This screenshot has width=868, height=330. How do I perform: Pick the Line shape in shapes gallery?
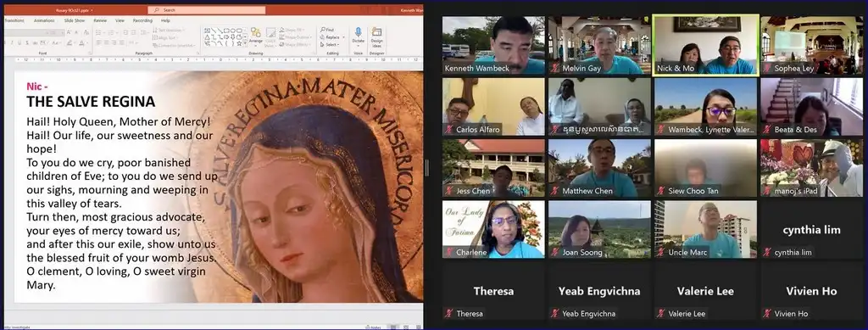pos(213,31)
